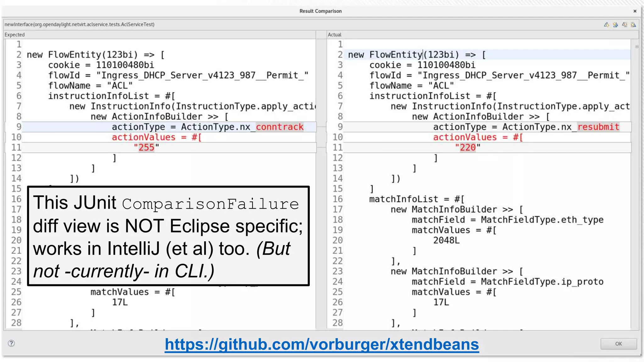
Task: Click the flowId line in Actual pane
Action: (x=499, y=75)
